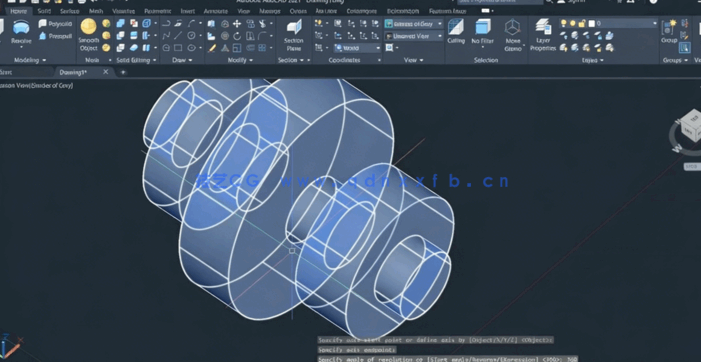
Task: Expand the Layers panel
Action: coord(592,60)
